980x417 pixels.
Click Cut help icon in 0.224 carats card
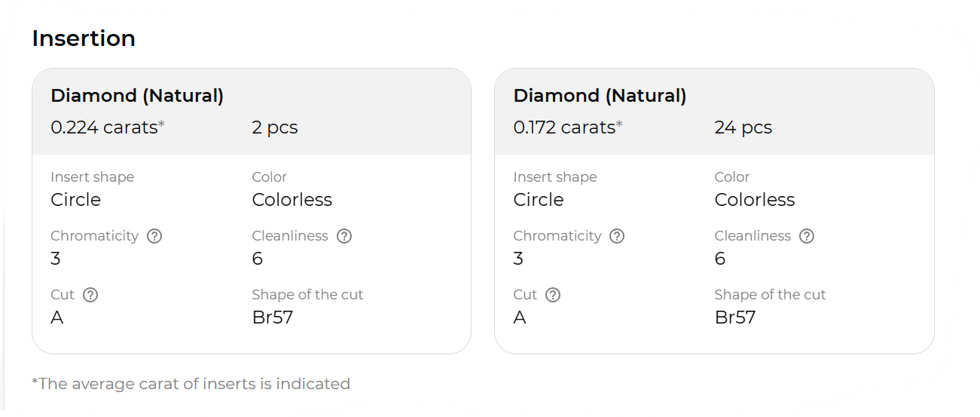[90, 295]
